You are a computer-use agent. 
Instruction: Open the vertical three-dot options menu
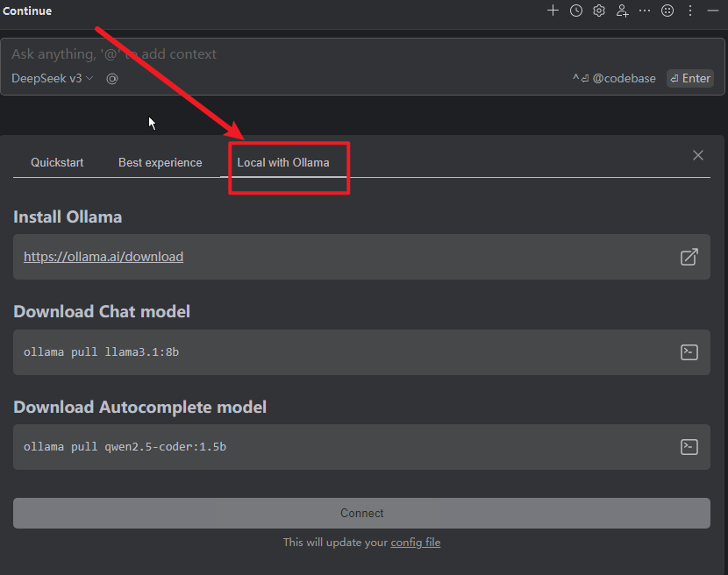pos(690,11)
